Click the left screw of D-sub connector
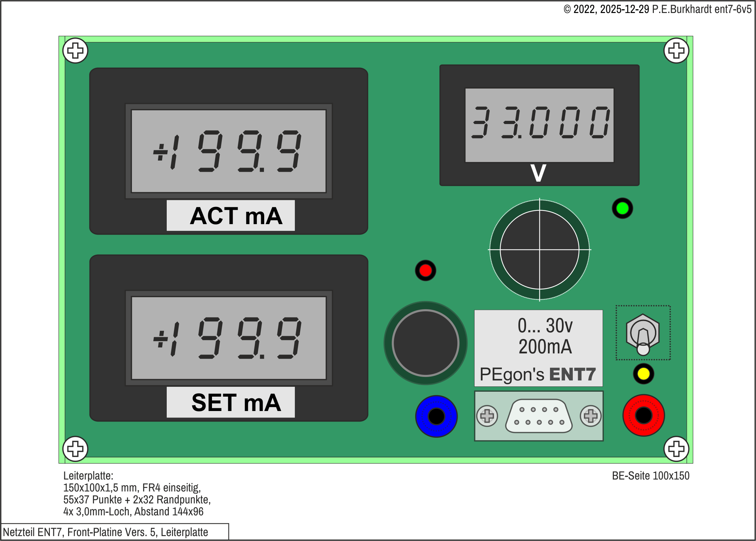 click(487, 416)
